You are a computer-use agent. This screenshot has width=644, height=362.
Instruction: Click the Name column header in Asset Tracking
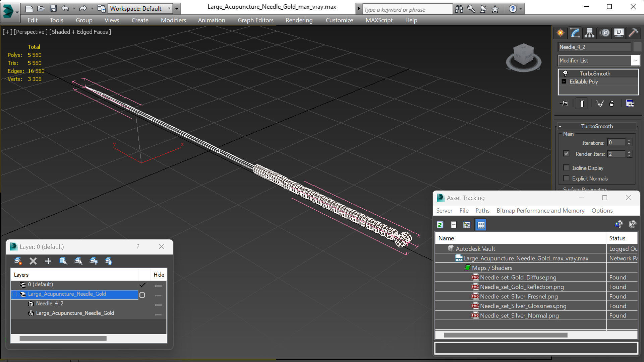(x=521, y=238)
